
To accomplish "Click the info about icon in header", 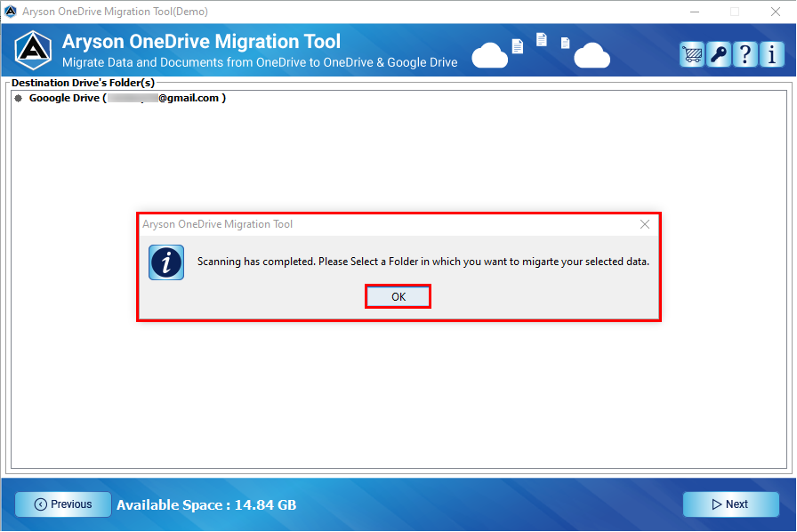I will [x=771, y=54].
